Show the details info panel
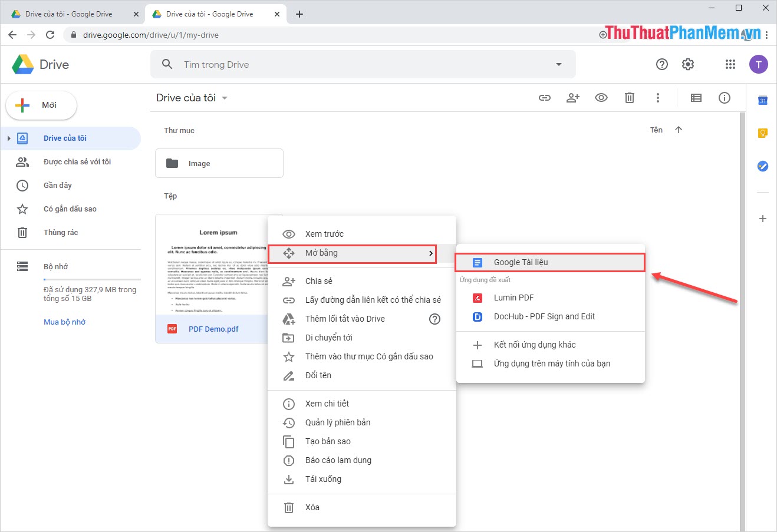Image resolution: width=777 pixels, height=532 pixels. point(725,98)
